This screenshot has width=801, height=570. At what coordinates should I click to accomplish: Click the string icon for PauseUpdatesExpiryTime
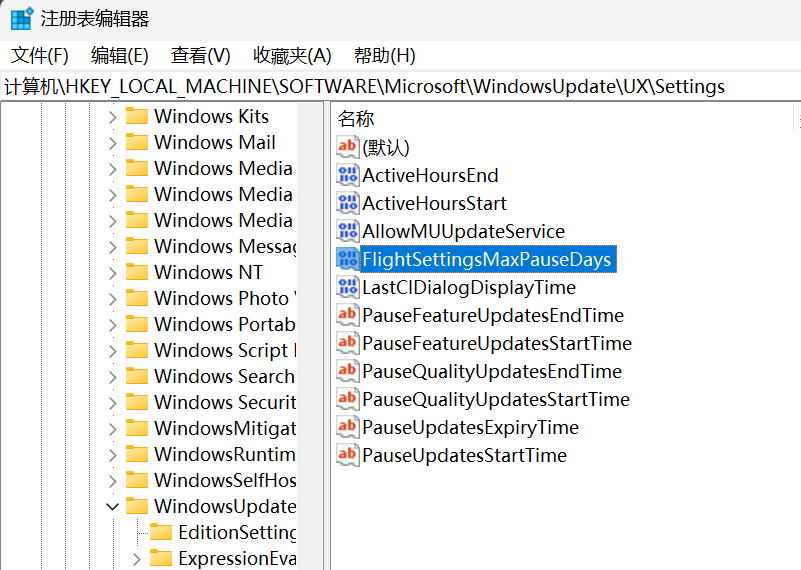coord(347,427)
